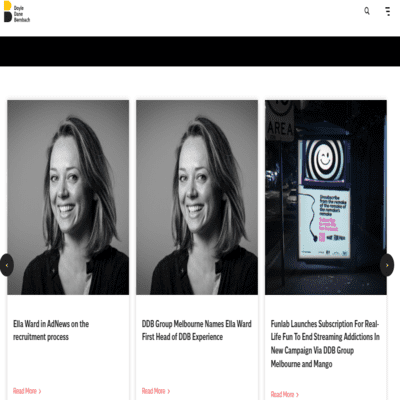
Task: Select second Ella Ward portrait image
Action: click(x=197, y=197)
